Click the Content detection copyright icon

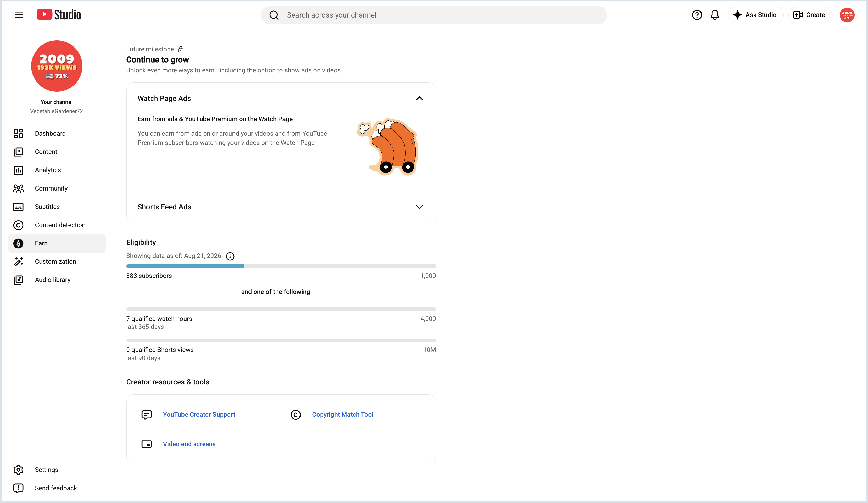click(x=18, y=225)
